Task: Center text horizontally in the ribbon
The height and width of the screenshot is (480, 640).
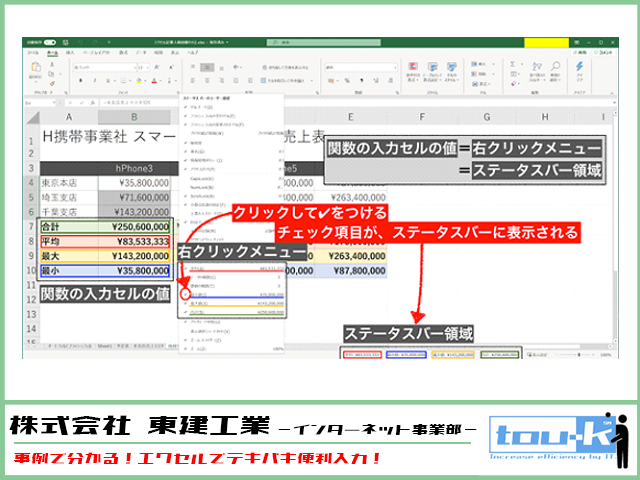Action: click(x=207, y=81)
